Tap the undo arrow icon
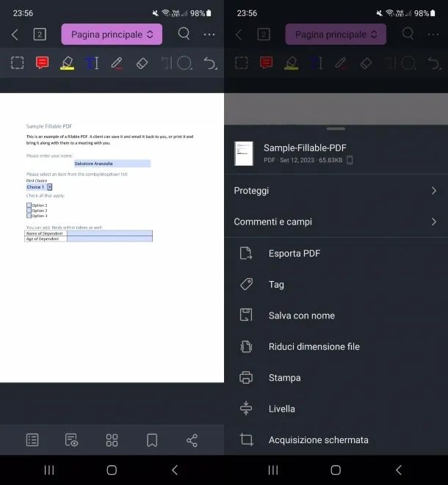448x485 pixels. (210, 63)
